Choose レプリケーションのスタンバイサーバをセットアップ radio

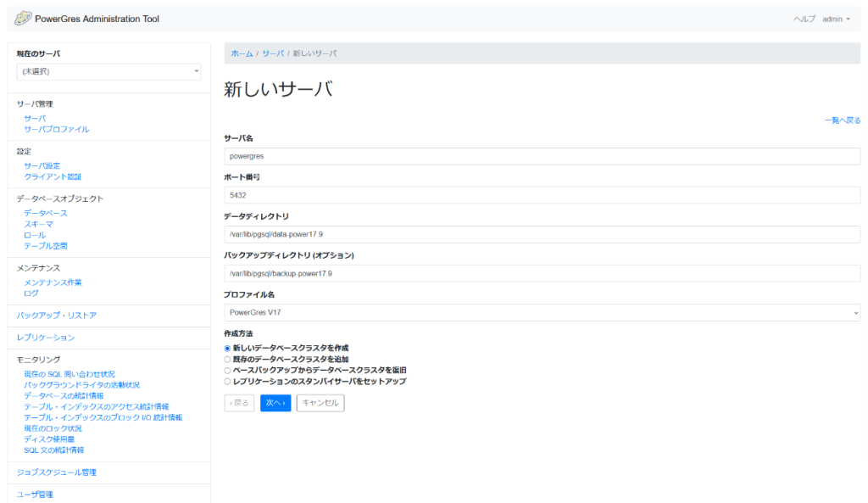click(x=227, y=382)
